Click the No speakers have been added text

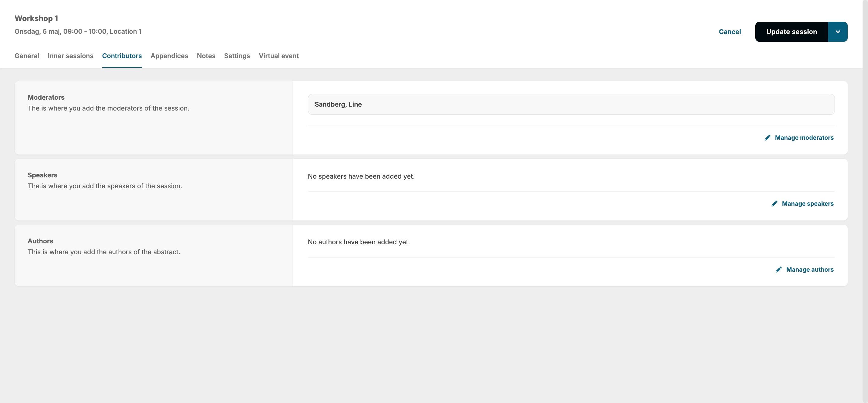(361, 177)
